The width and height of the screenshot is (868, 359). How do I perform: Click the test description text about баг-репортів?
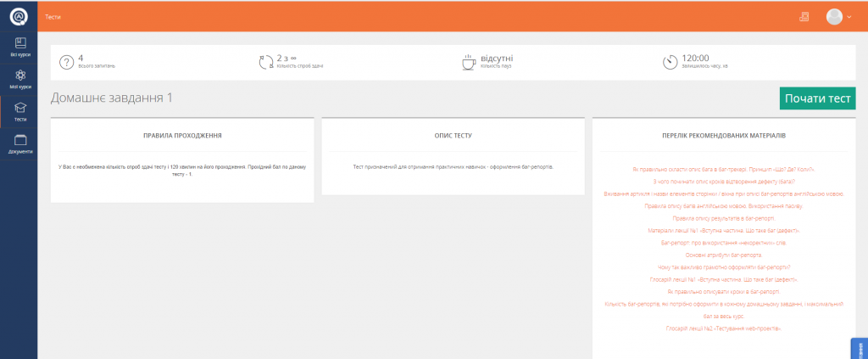453,166
